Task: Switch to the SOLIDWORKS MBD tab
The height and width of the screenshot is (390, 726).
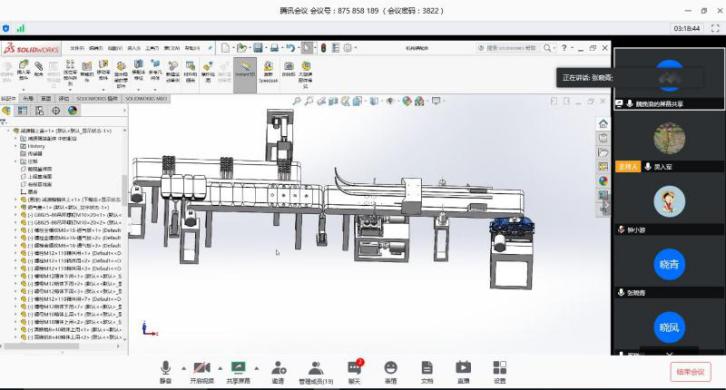Action: coord(146,99)
